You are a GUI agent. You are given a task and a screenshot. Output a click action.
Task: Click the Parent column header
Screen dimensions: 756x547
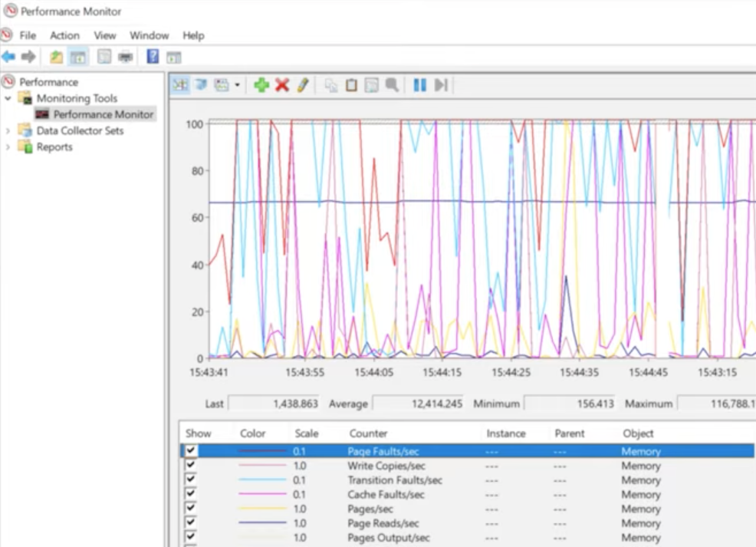pos(570,433)
